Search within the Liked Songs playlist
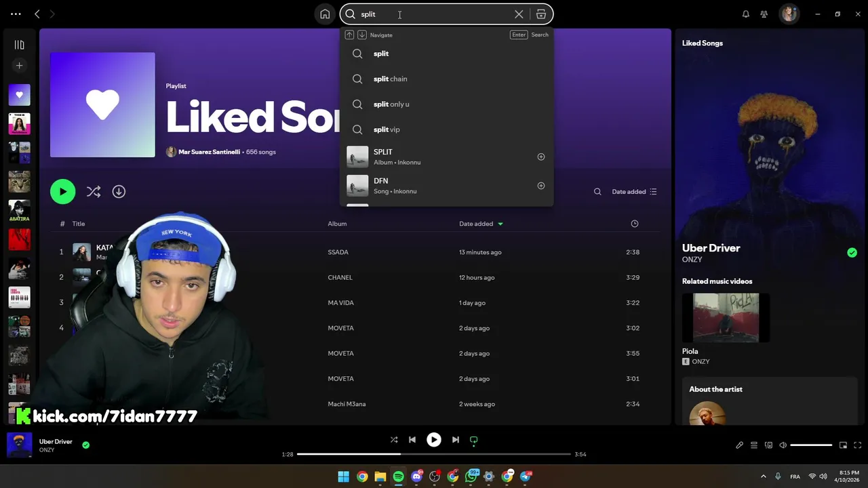The height and width of the screenshot is (488, 868). click(597, 192)
